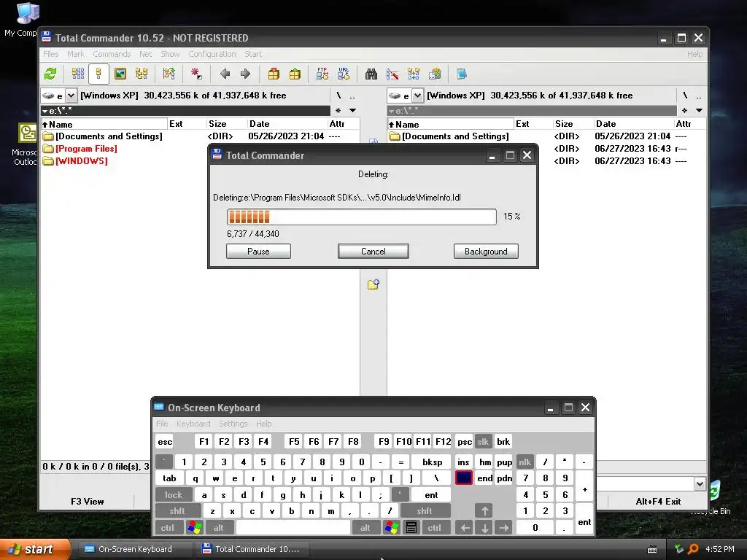Select the [WINDOWS] folder in left panel
The width and height of the screenshot is (747, 560).
(x=82, y=161)
